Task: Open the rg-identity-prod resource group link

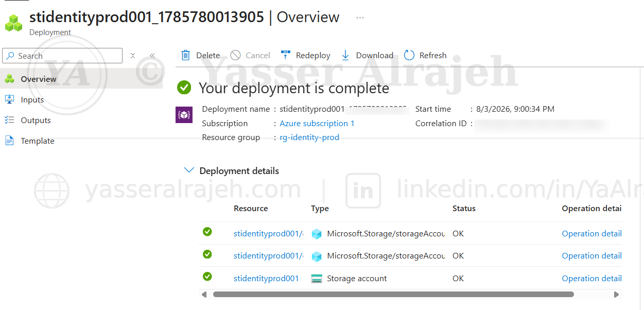Action: pos(309,137)
